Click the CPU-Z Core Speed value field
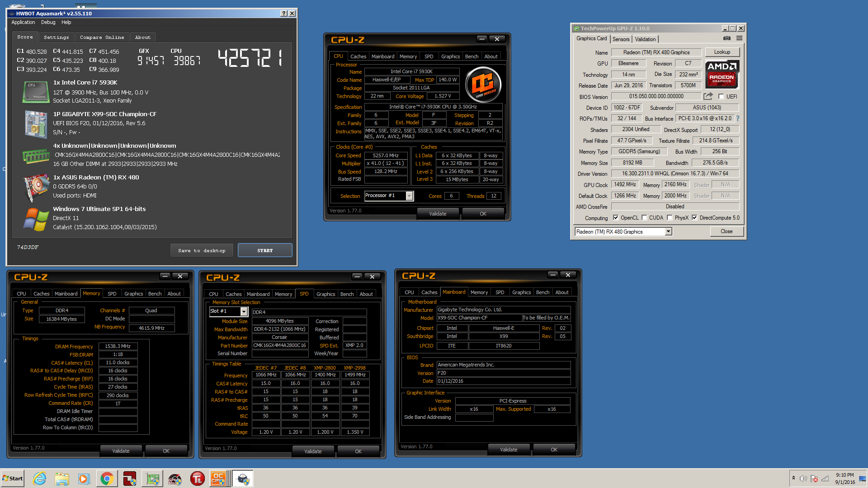 (x=386, y=155)
